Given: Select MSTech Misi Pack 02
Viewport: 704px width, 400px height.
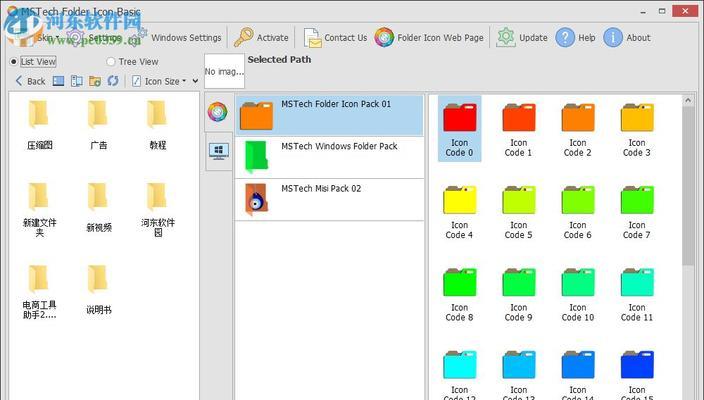Looking at the screenshot, I should point(329,200).
